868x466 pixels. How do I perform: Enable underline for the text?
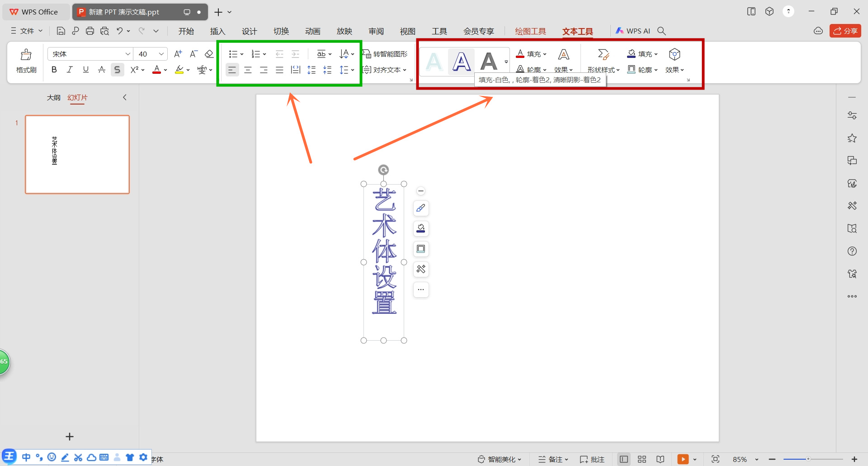tap(85, 69)
